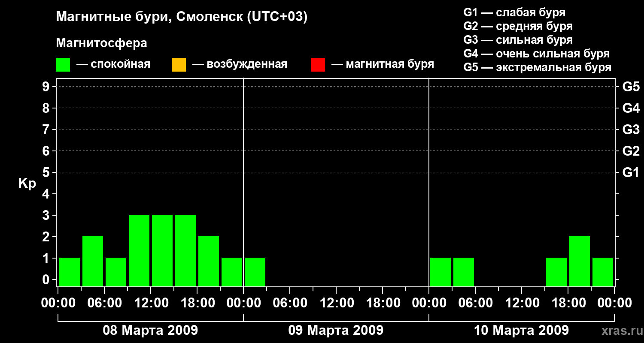Image resolution: width=644 pixels, height=343 pixels.
Task: Click the first 12:00 time tick label
Action: point(151,303)
